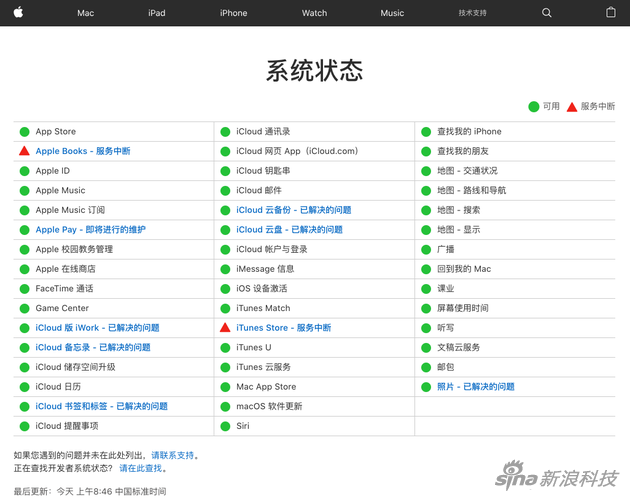Click the iCloud 通讯录 text
630x500 pixels.
click(x=263, y=131)
